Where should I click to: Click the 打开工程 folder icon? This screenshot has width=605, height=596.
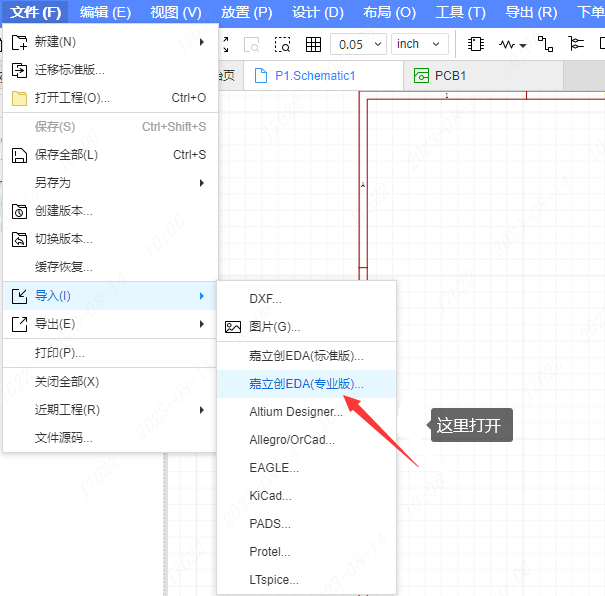point(19,98)
